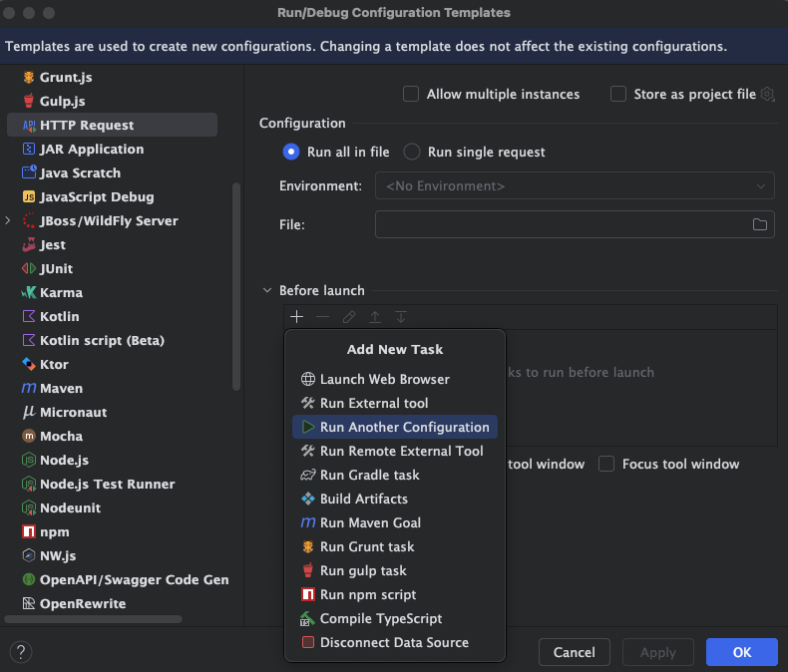
Task: Click the JAR Application icon
Action: 29,150
